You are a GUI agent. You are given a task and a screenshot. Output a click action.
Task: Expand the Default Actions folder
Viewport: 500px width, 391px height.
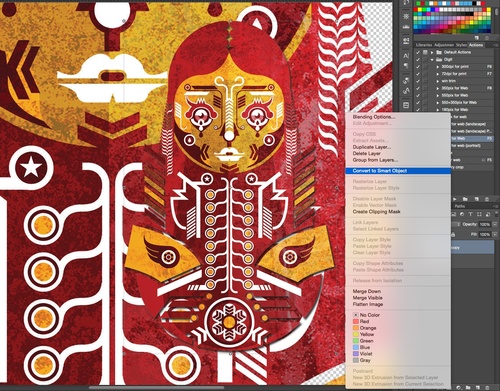[432, 52]
